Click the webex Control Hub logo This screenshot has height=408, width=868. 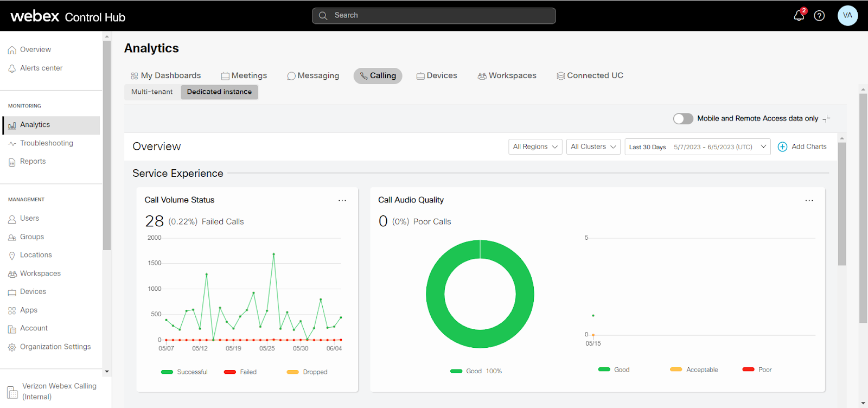[x=68, y=16]
